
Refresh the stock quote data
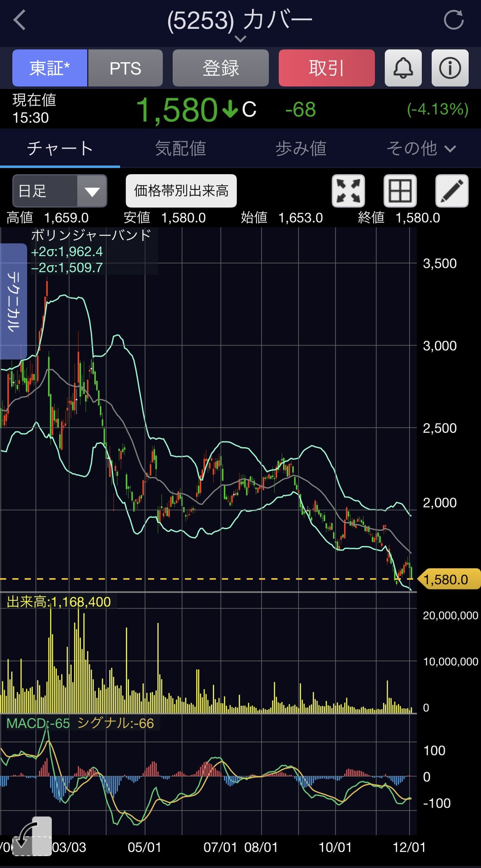pos(453,20)
